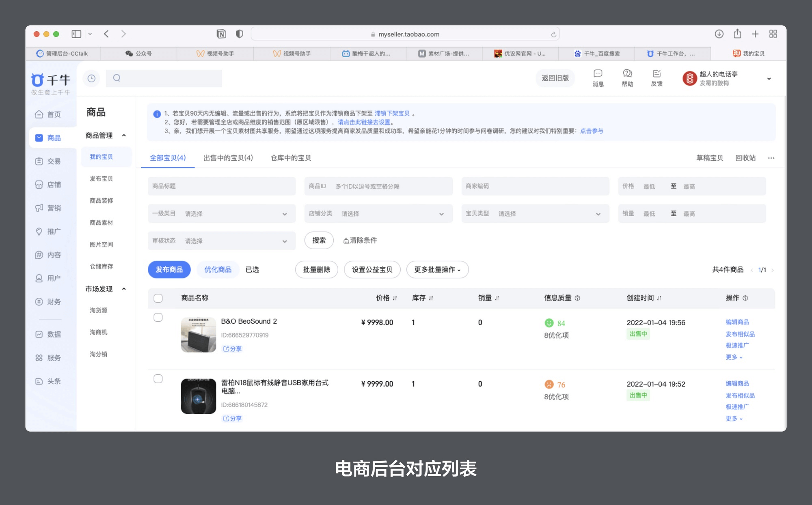Screen dimensions: 812x505
Task: Tick the select-all checkbox in table header
Action: pyautogui.click(x=158, y=298)
